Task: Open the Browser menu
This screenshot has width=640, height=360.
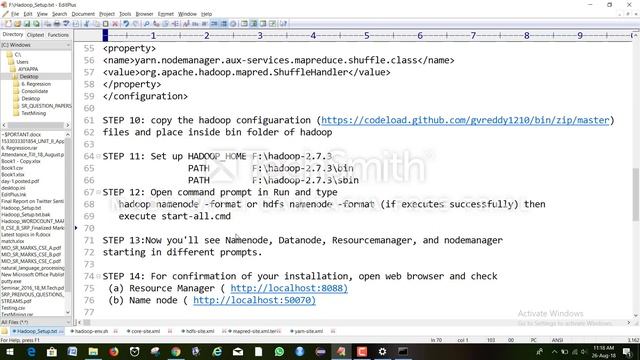Action: point(144,14)
